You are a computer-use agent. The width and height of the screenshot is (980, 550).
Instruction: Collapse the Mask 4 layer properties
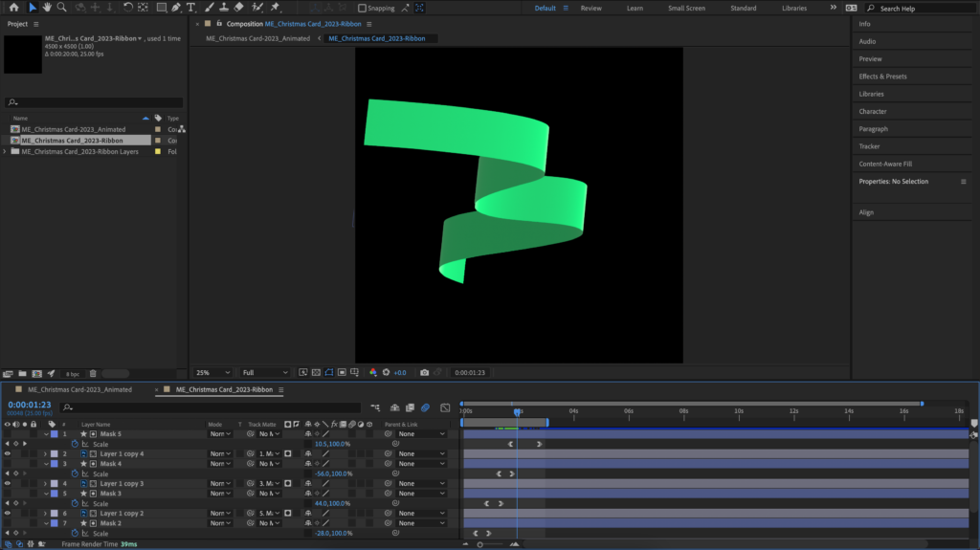pos(46,464)
